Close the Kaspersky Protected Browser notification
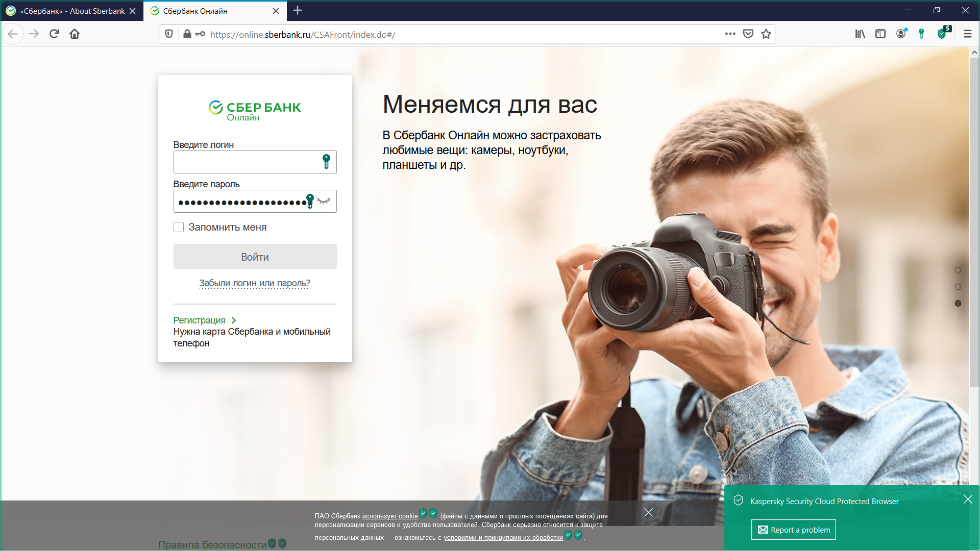 (968, 499)
